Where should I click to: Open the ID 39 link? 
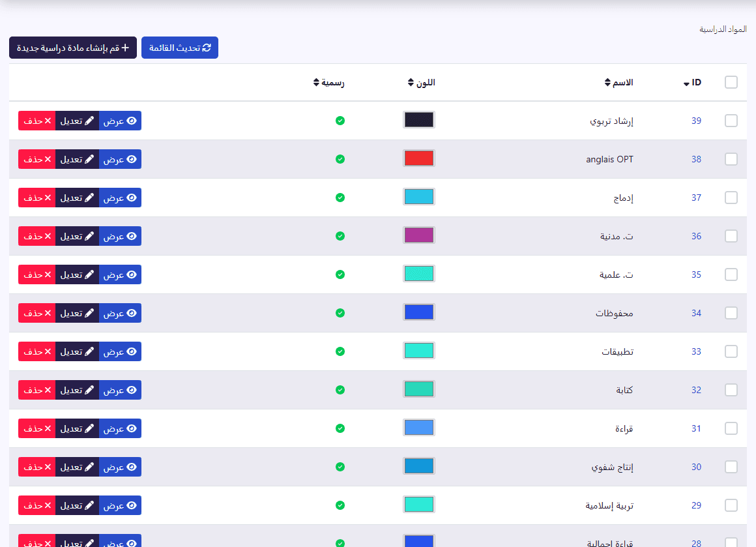[x=696, y=121]
